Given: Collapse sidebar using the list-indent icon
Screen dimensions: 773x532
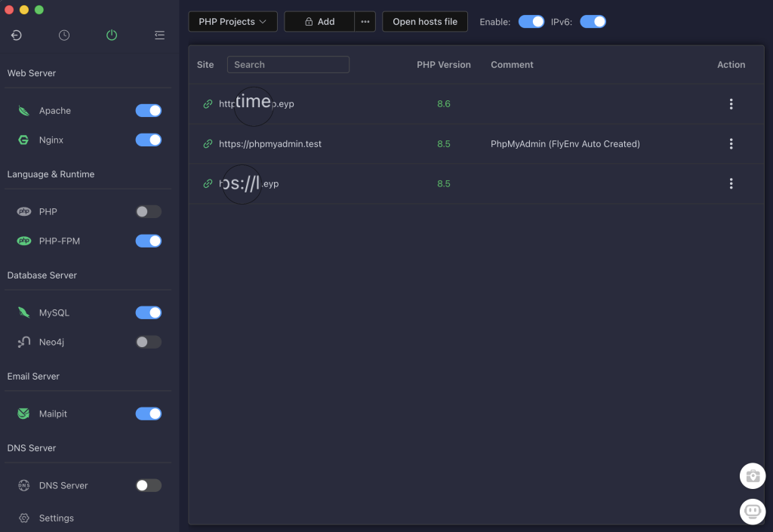Looking at the screenshot, I should coord(159,35).
